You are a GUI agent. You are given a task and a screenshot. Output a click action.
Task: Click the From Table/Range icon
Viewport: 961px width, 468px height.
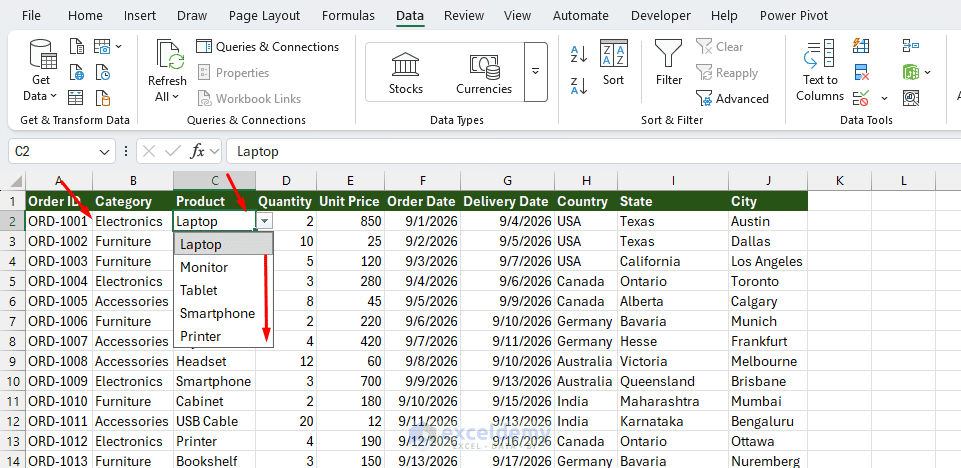77,98
